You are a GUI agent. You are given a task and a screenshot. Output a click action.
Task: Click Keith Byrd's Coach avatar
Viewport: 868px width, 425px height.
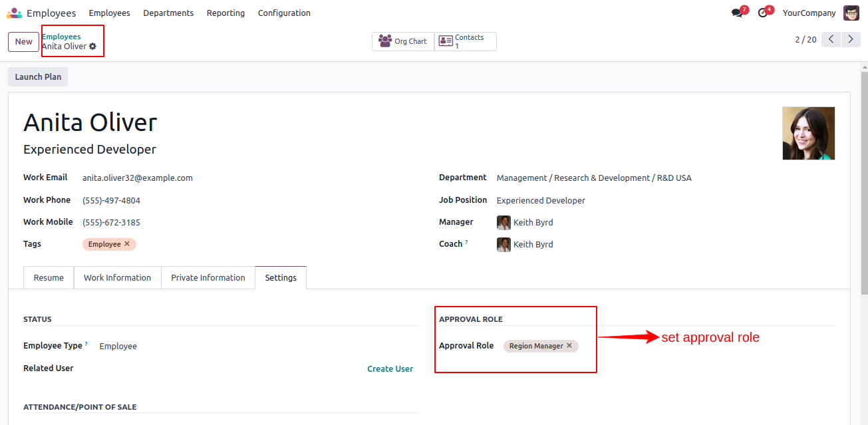pos(504,244)
